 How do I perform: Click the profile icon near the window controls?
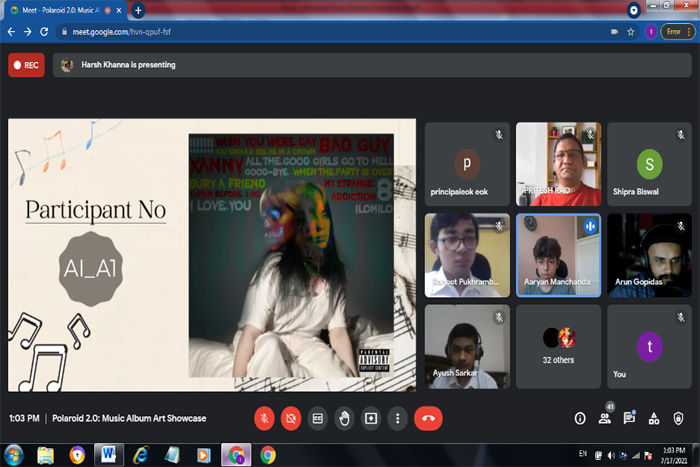[x=633, y=10]
